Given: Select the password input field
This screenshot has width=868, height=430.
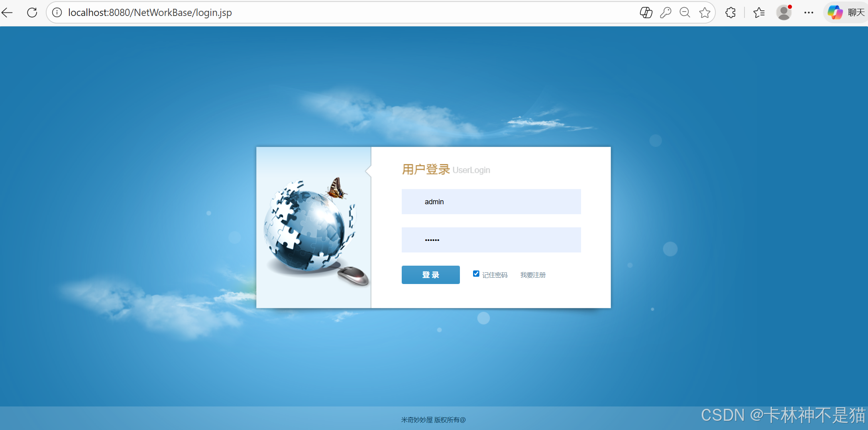Looking at the screenshot, I should click(491, 240).
